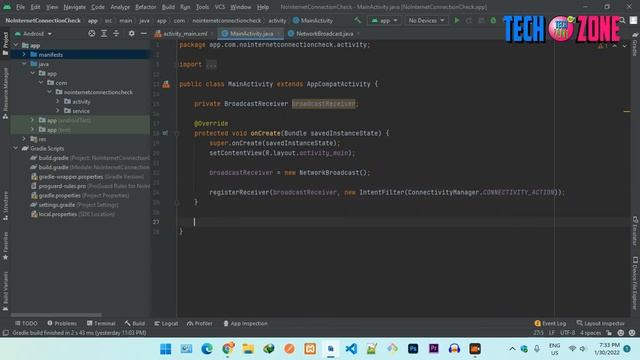
Task: Click the read-only lock icon in the status bar
Action: coord(609,333)
